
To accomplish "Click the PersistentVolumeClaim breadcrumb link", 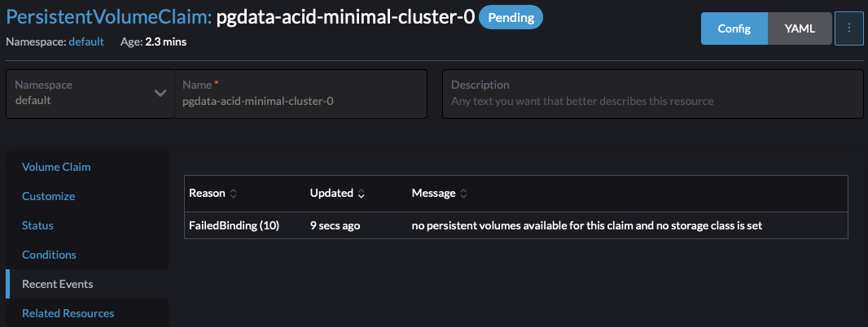I will (x=109, y=16).
